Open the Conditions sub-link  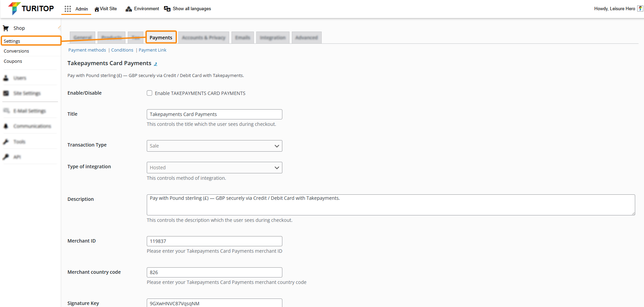(x=122, y=50)
